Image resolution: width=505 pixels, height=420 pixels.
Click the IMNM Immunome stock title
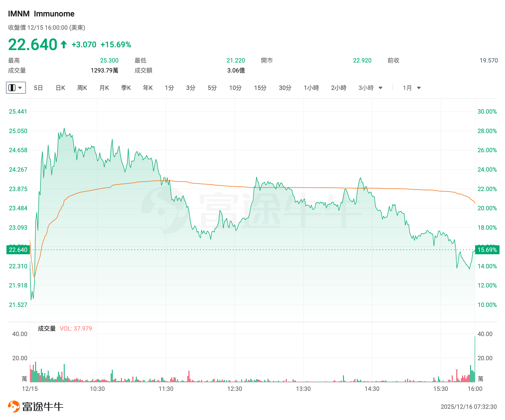tap(41, 14)
